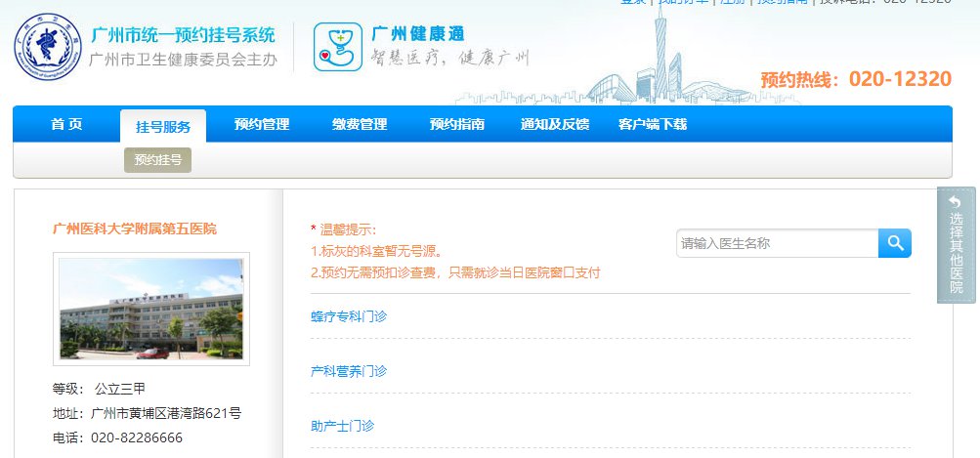The width and height of the screenshot is (980, 458).
Task: Click the 等级: 公立三甲 text
Action: 99,389
